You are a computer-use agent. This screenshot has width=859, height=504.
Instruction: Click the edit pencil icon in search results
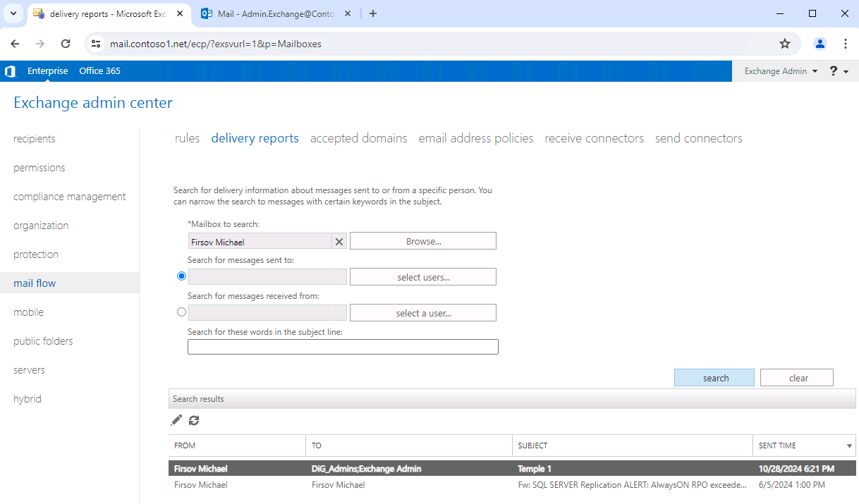pos(176,420)
